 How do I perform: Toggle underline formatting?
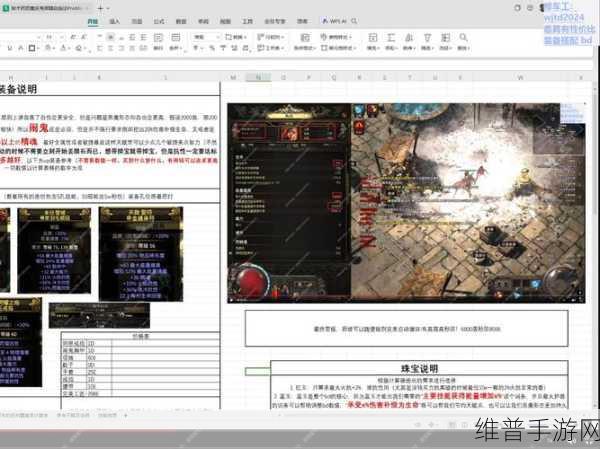pos(10,48)
